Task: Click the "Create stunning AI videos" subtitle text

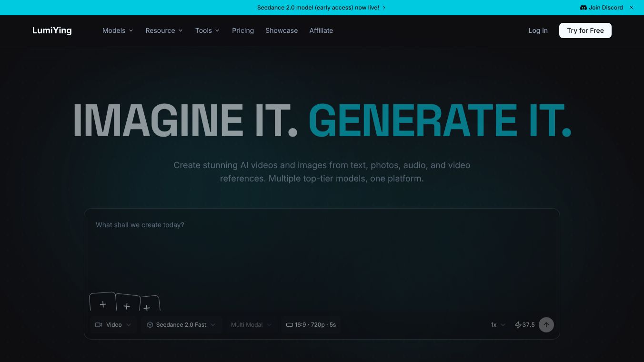Action: pyautogui.click(x=322, y=172)
